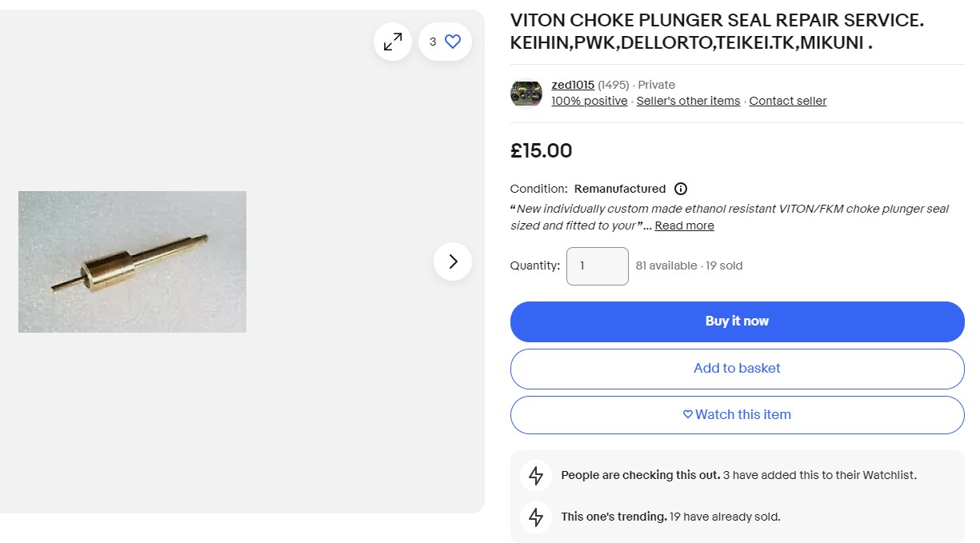Expand condition description with Read more
The height and width of the screenshot is (543, 980).
coord(684,226)
